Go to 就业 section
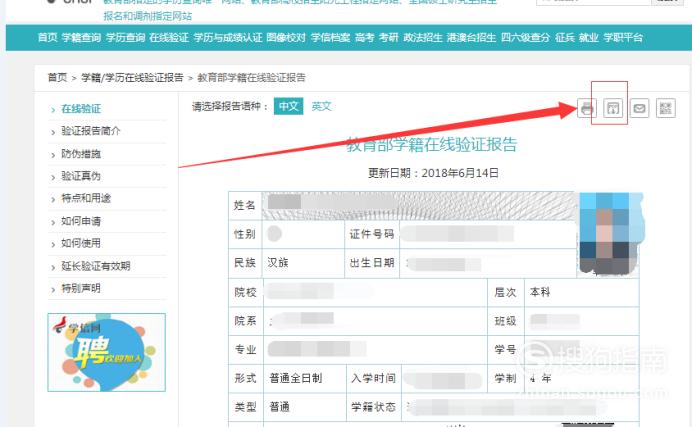The width and height of the screenshot is (692, 427). point(589,37)
